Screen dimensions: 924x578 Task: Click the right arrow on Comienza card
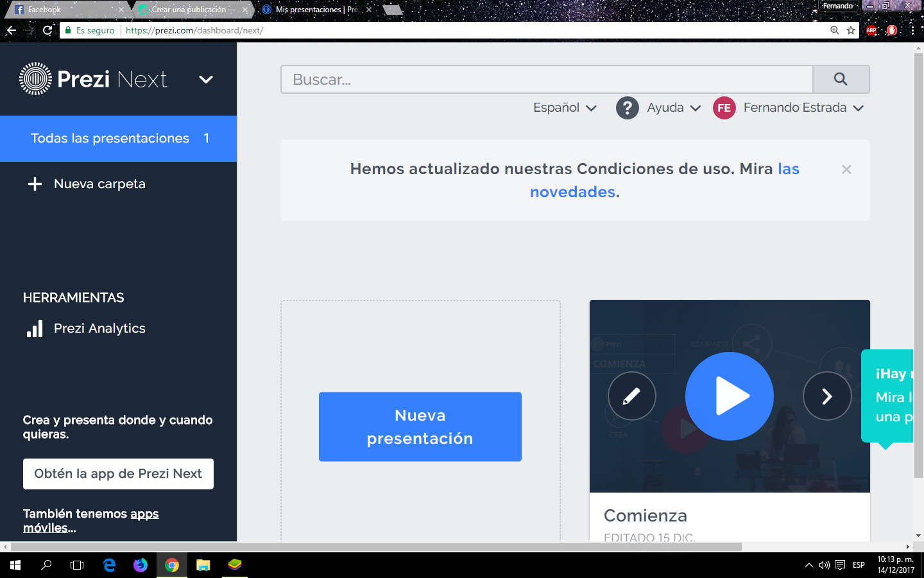click(x=827, y=396)
